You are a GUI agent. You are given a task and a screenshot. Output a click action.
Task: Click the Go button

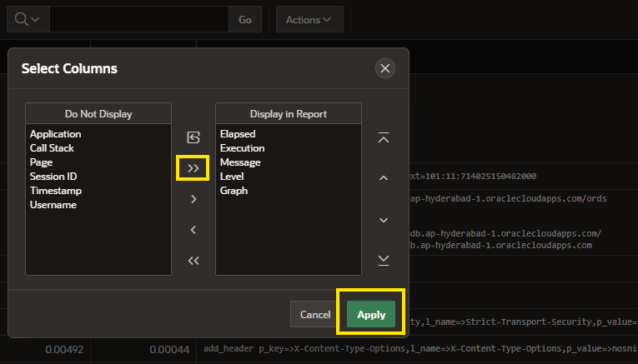pos(245,19)
